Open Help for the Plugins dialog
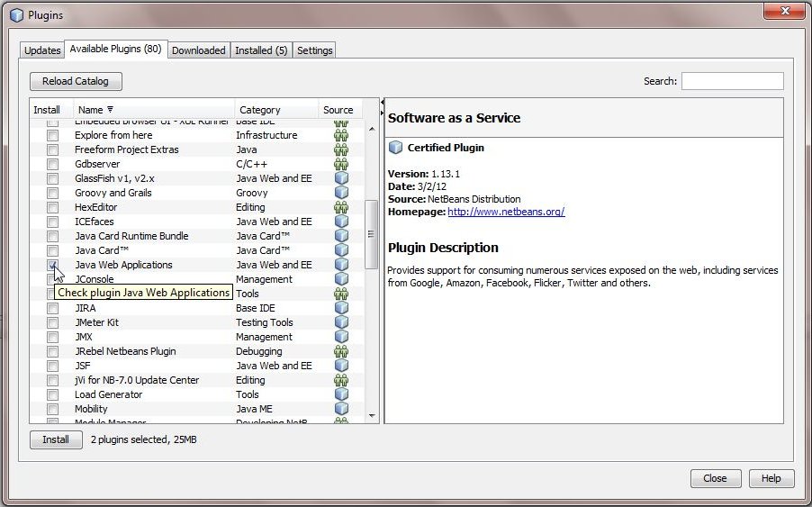Image resolution: width=812 pixels, height=507 pixels. (x=771, y=478)
